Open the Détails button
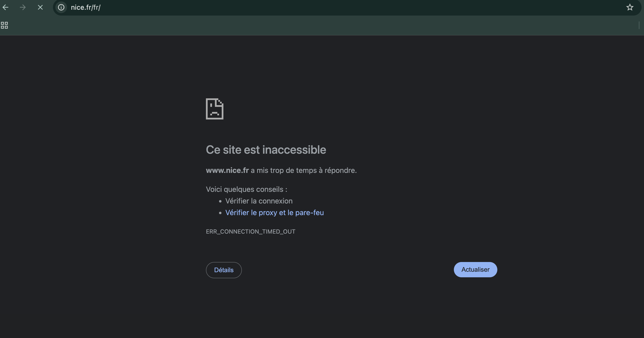Screen dimensions: 644x338 [x=224, y=270]
